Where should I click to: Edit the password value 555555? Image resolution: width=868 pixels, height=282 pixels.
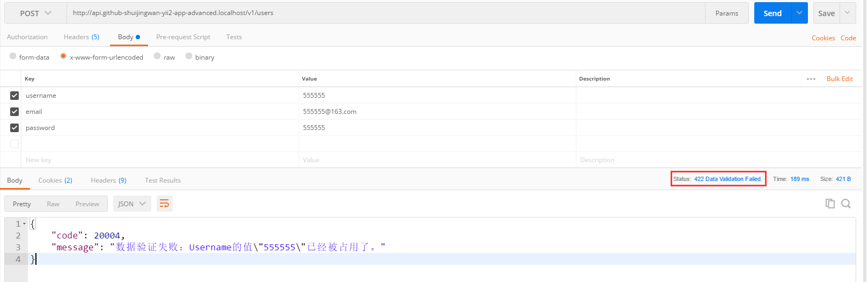point(437,128)
